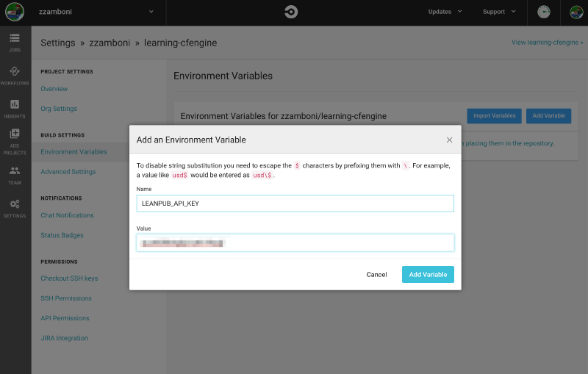
Task: Click the CircleCI logo in header
Action: click(x=292, y=12)
